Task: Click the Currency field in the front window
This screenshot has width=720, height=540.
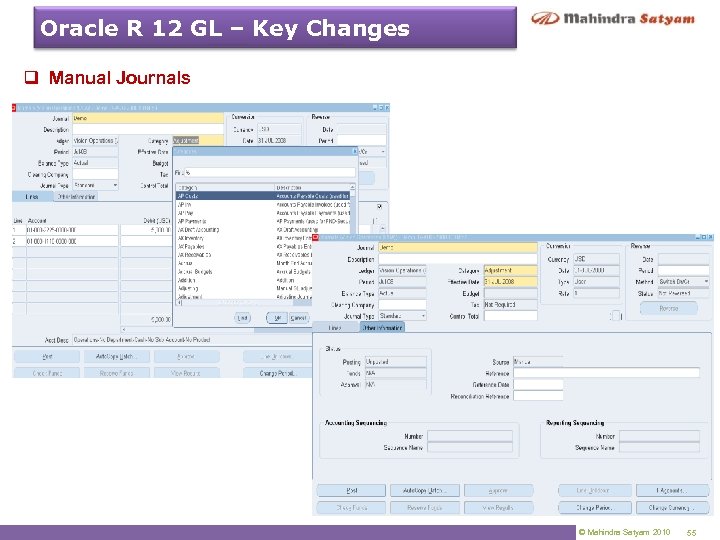Action: point(596,259)
